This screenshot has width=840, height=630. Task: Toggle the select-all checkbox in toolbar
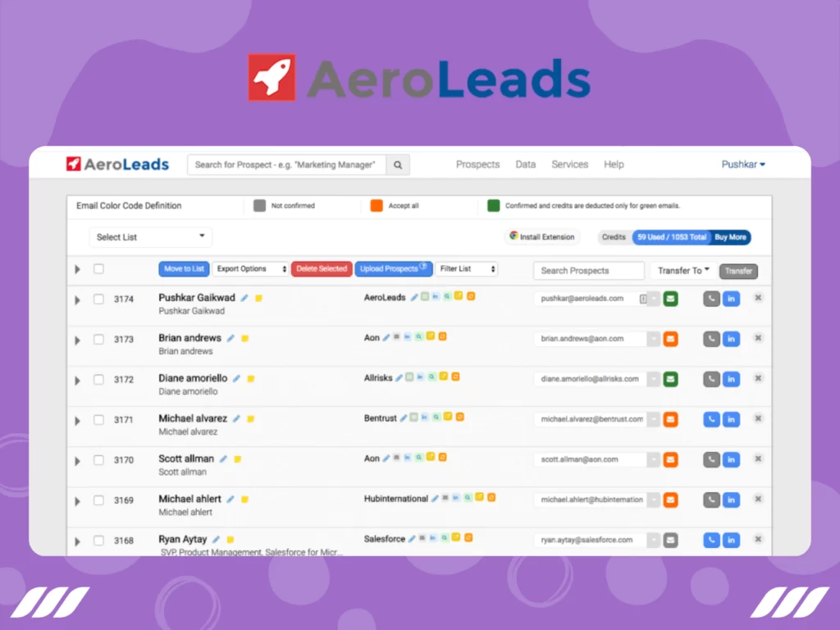pyautogui.click(x=98, y=269)
